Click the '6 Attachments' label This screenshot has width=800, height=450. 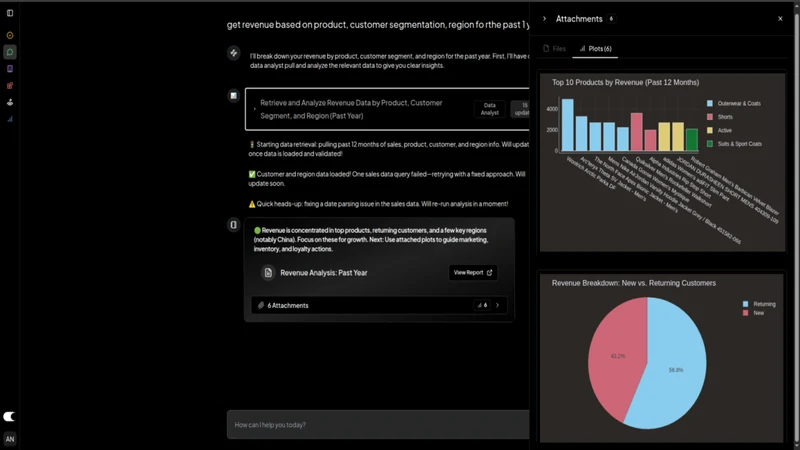pyautogui.click(x=288, y=306)
